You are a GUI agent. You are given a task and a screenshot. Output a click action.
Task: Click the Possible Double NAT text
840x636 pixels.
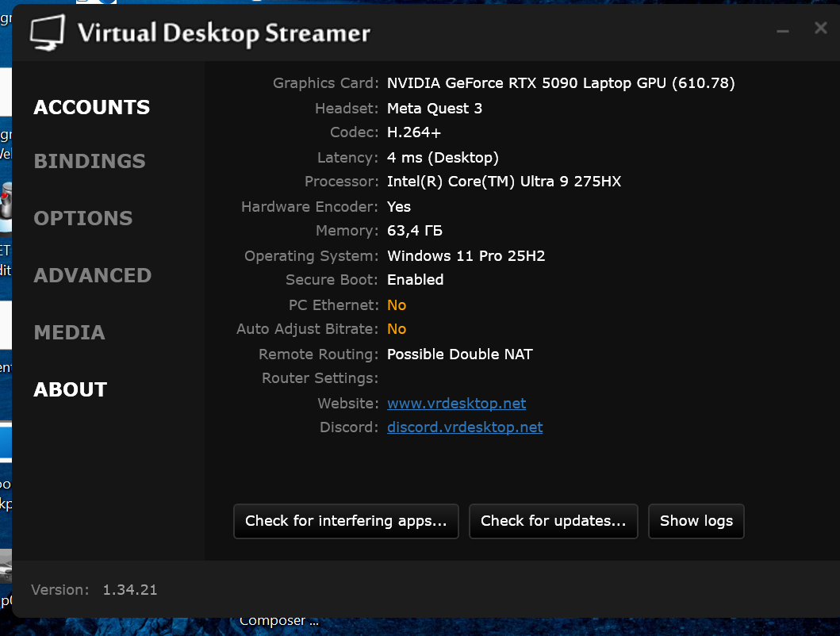tap(459, 354)
